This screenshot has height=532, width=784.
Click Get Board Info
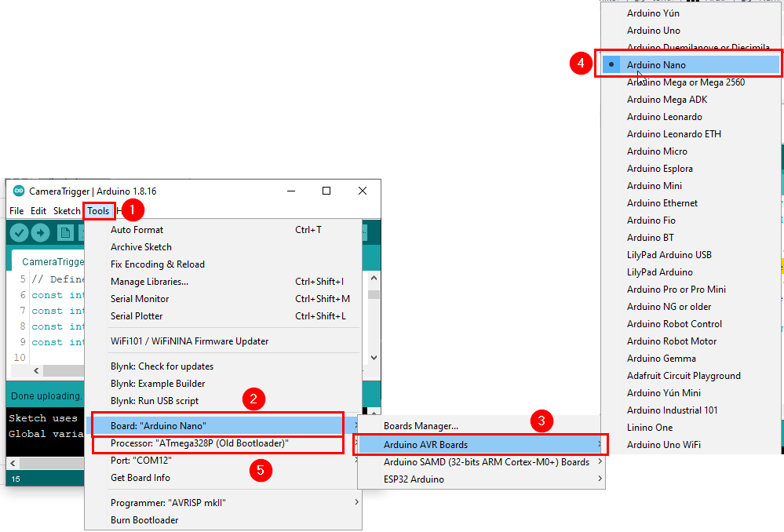point(223,478)
